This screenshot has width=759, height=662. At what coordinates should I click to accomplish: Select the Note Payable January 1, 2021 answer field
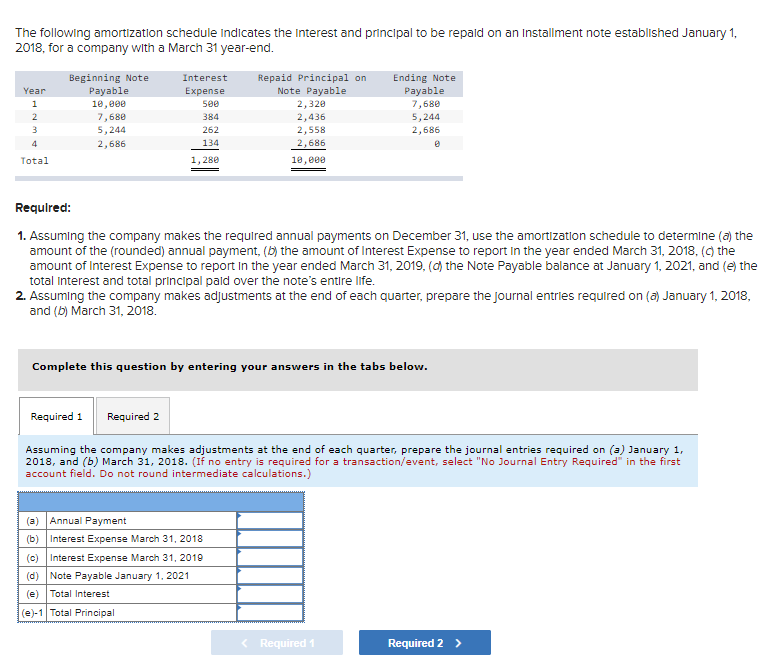point(270,575)
